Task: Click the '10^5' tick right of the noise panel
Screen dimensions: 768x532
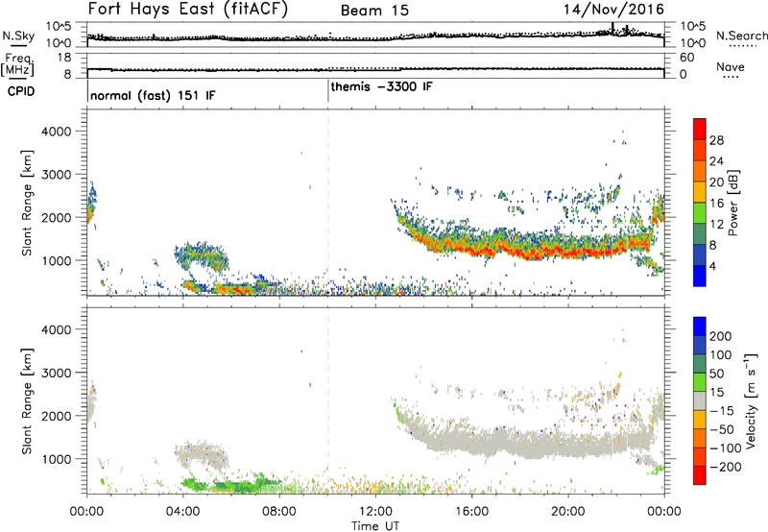Action: tap(692, 27)
